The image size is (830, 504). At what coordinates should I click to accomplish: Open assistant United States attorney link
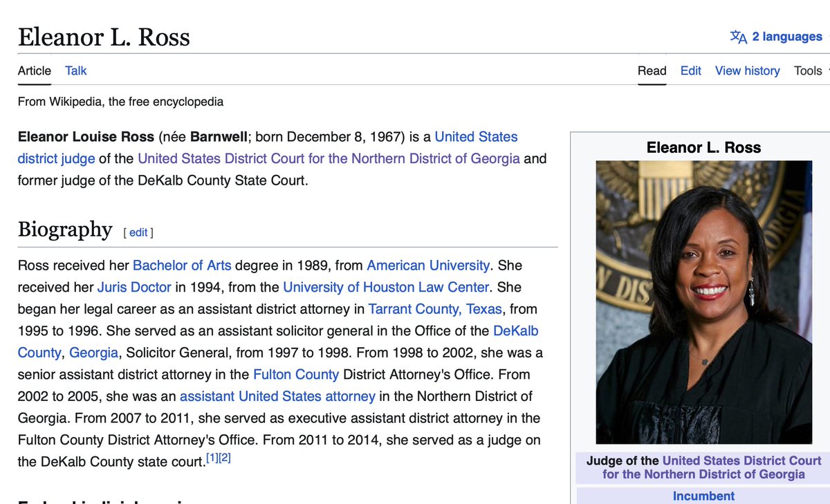(x=277, y=396)
